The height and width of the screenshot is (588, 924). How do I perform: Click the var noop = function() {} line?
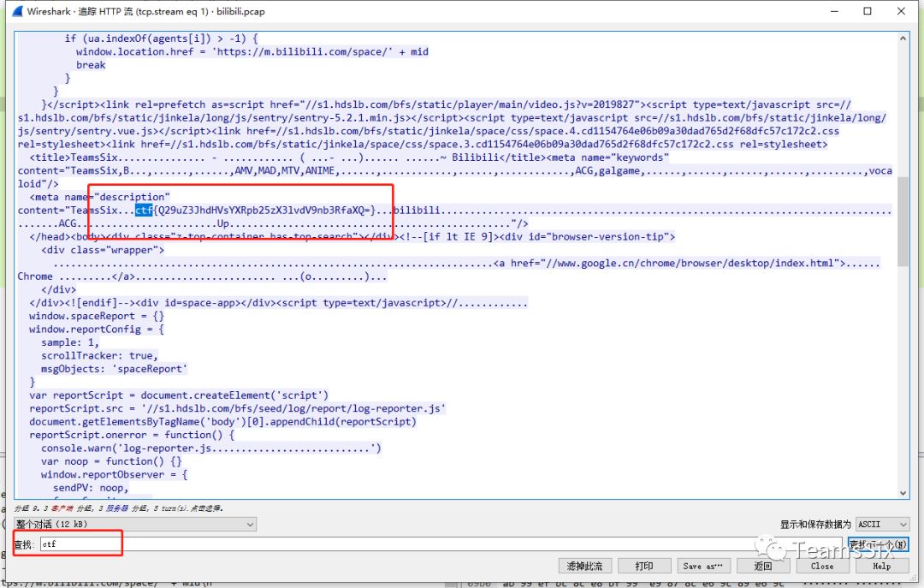pyautogui.click(x=111, y=461)
